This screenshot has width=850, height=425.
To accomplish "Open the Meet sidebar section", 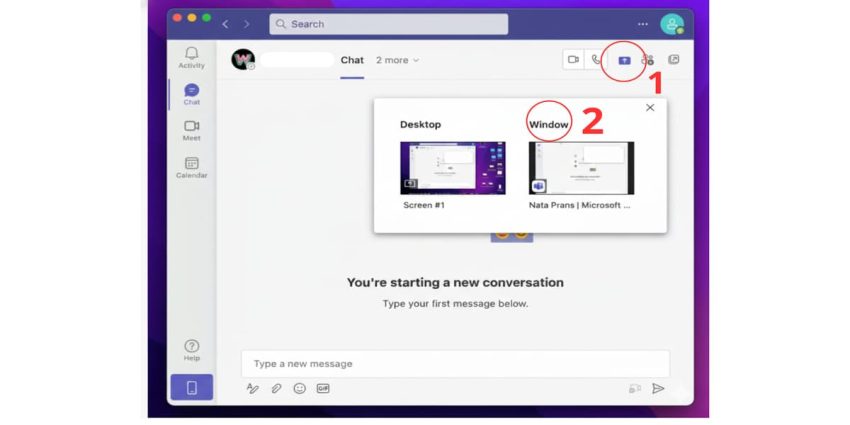I will pyautogui.click(x=191, y=131).
